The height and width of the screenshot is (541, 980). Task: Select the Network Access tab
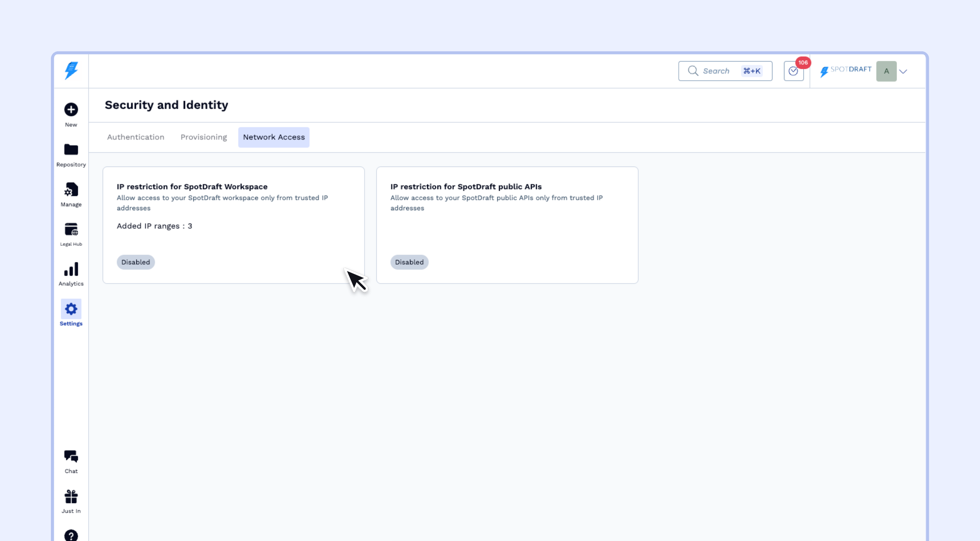[274, 137]
